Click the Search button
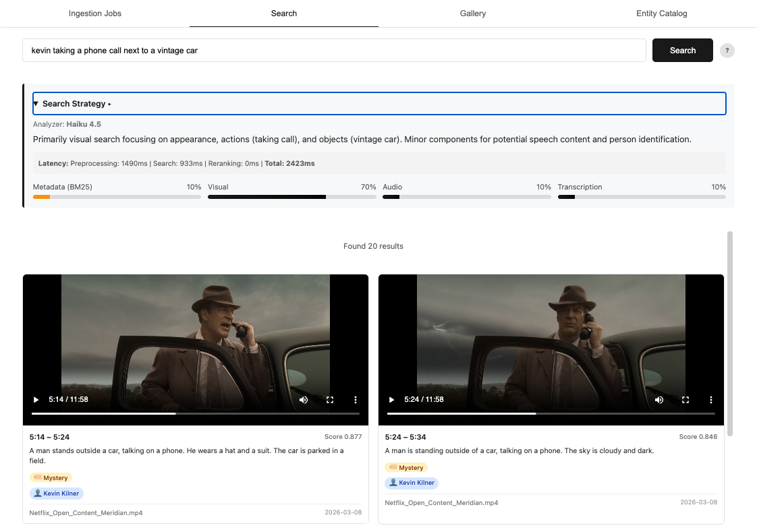Image resolution: width=757 pixels, height=532 pixels. pos(682,50)
